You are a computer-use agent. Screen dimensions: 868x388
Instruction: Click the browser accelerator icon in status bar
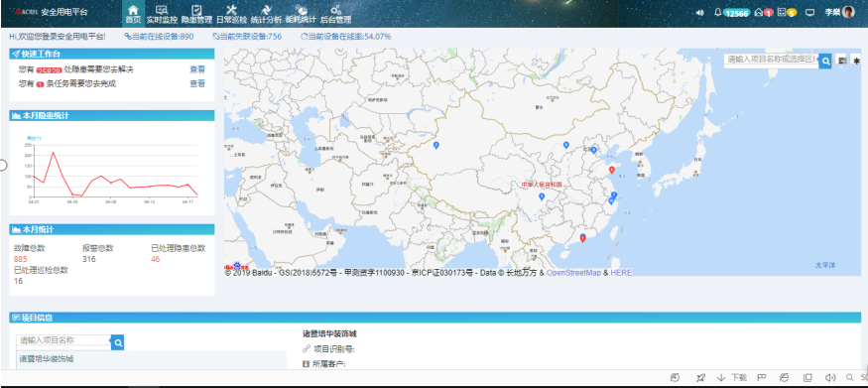[x=675, y=377]
